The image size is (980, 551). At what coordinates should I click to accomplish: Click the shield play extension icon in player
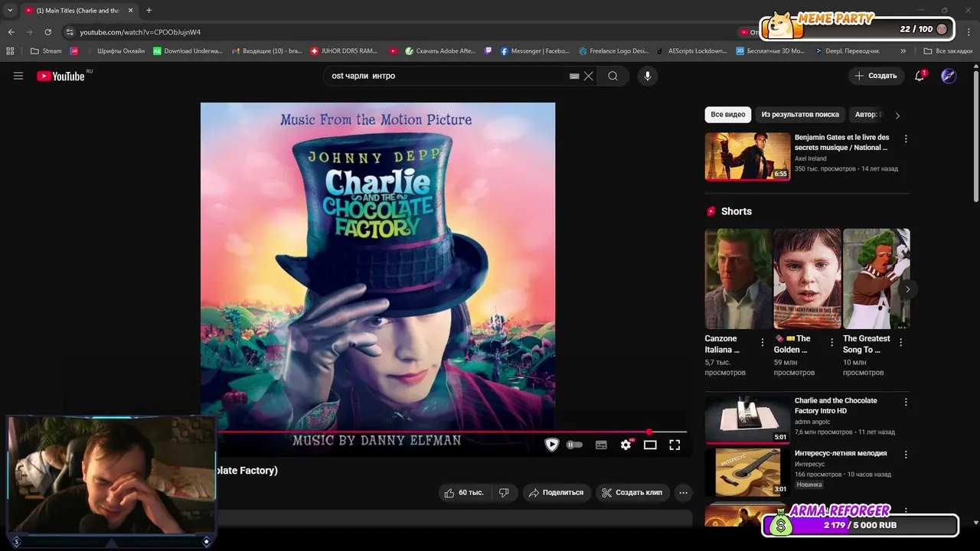coord(551,445)
